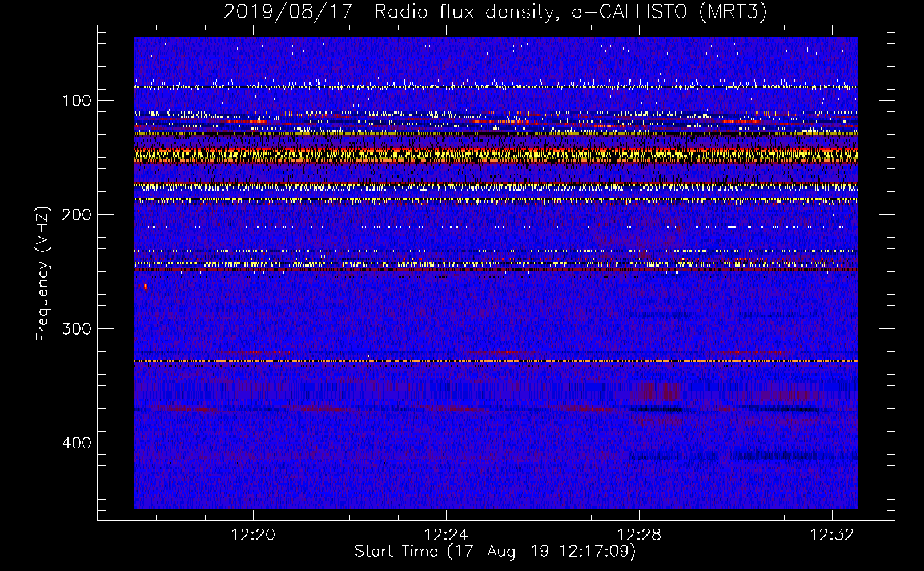The height and width of the screenshot is (571, 924).
Task: Click the 300 frequency tick label
Action: [77, 329]
